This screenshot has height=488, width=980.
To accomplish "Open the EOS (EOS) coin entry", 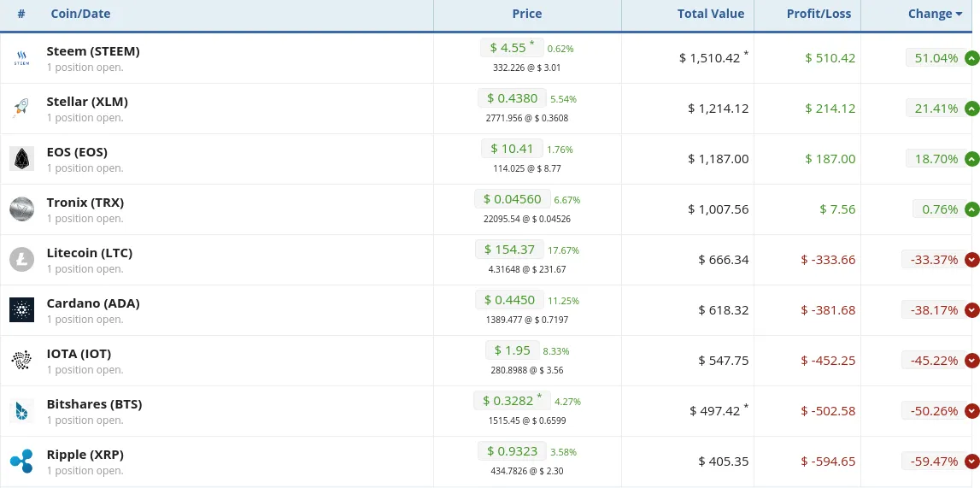I will [77, 152].
